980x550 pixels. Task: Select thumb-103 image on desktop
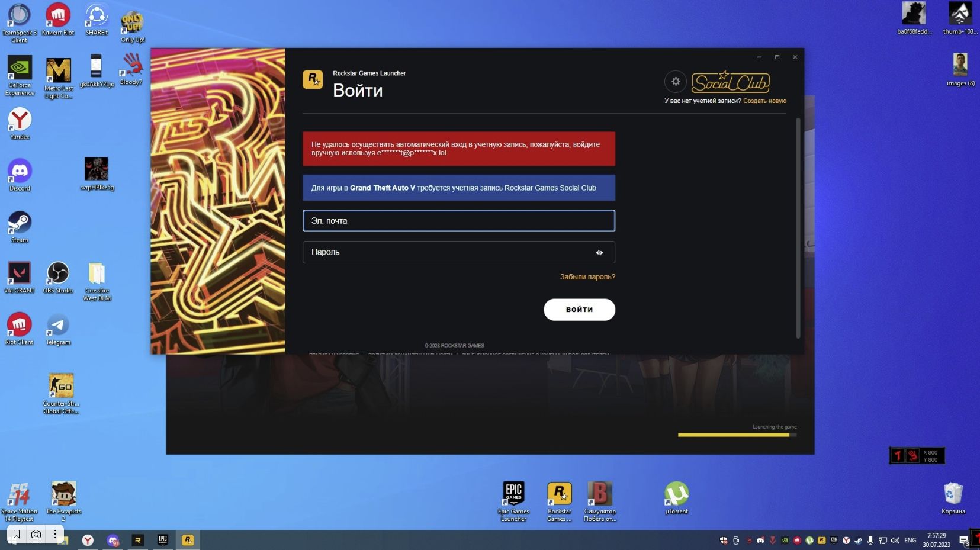[x=960, y=18]
